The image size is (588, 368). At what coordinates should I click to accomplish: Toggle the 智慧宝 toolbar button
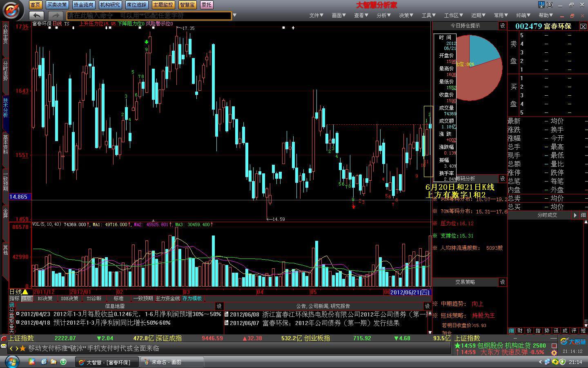[x=187, y=5]
